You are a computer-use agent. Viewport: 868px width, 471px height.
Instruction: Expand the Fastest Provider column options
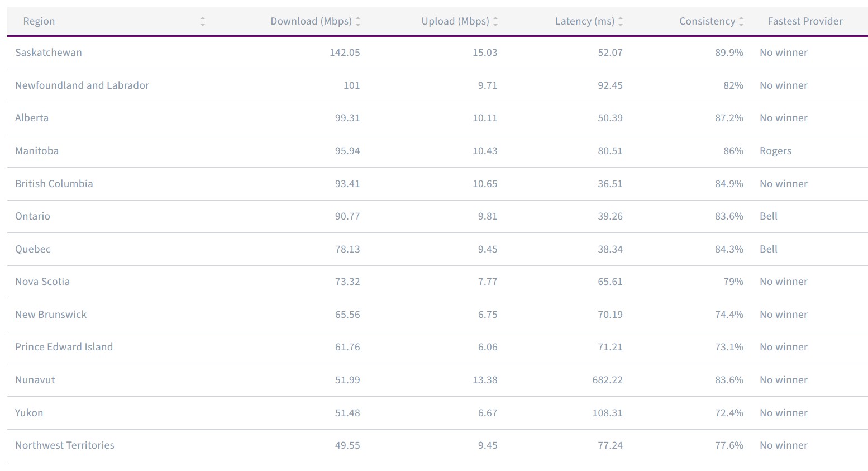[805, 21]
